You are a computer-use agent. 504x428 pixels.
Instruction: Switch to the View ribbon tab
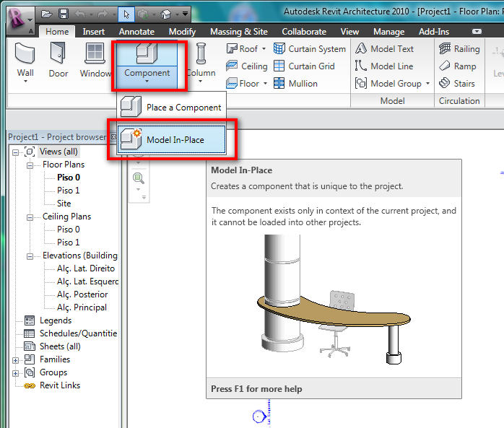[x=349, y=32]
